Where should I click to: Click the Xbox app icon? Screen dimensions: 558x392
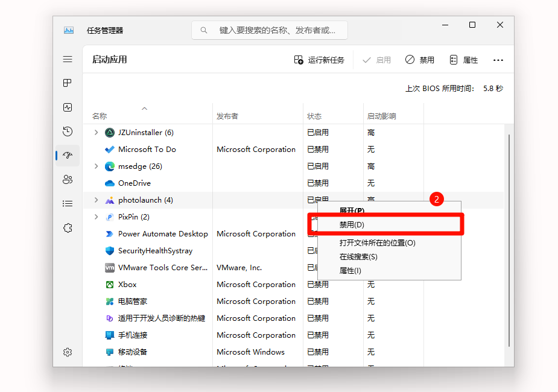point(110,285)
